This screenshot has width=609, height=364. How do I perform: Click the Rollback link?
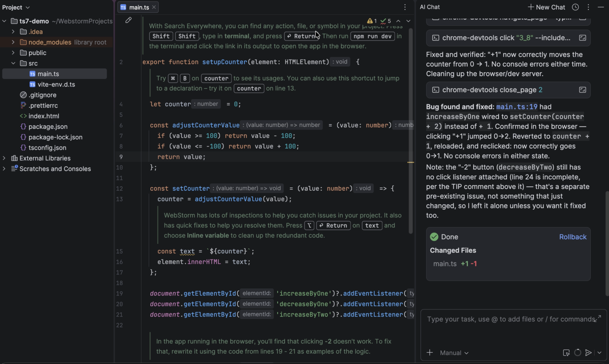(x=573, y=237)
